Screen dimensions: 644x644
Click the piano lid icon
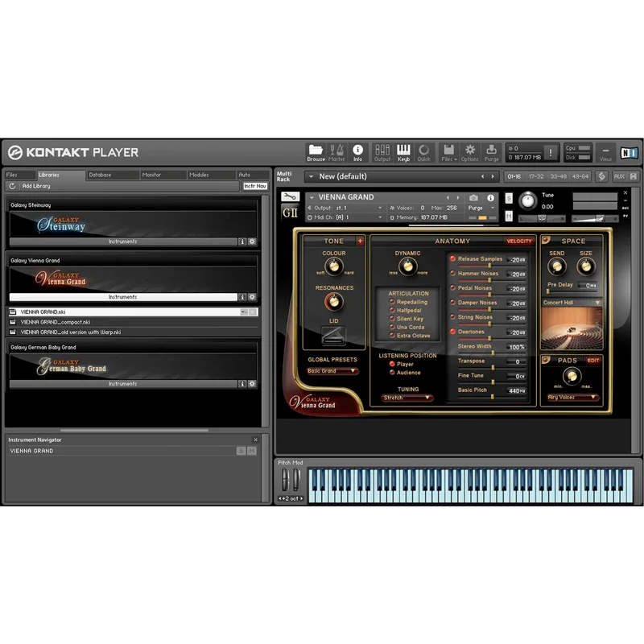click(x=333, y=336)
